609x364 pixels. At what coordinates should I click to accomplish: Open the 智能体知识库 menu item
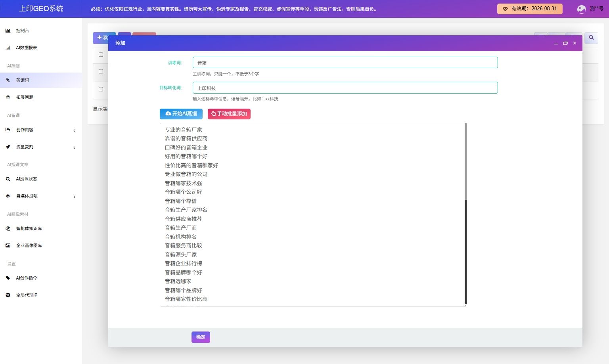(x=29, y=228)
